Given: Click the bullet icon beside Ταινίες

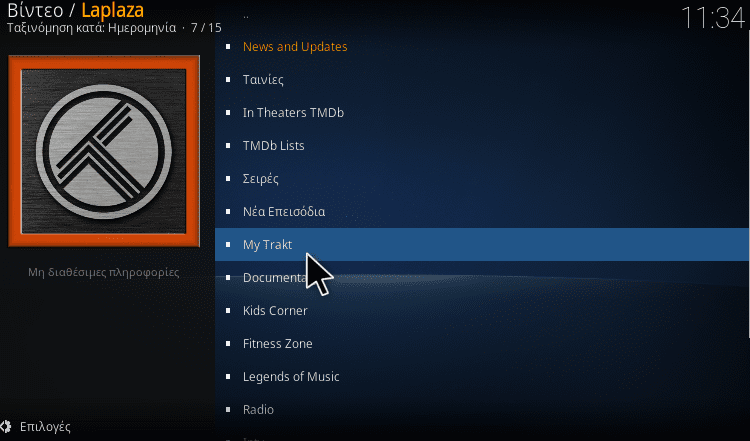Looking at the screenshot, I should (228, 79).
